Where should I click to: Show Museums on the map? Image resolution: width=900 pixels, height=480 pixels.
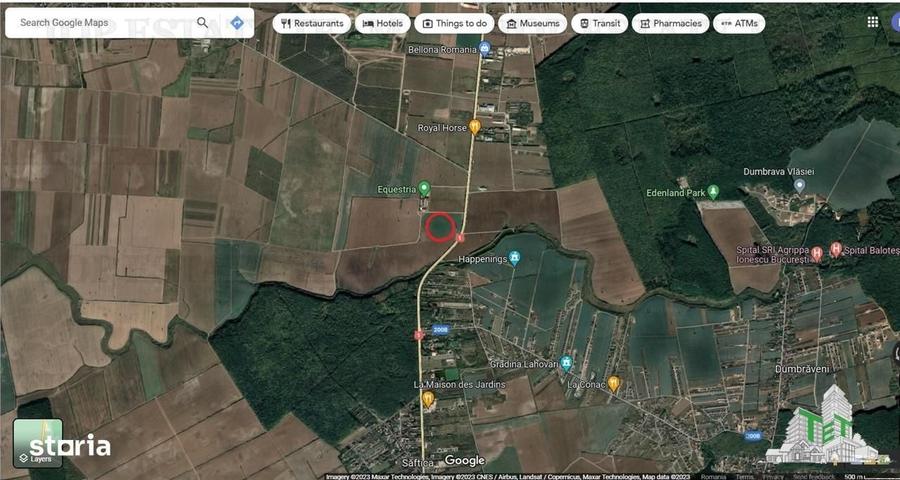(x=532, y=24)
